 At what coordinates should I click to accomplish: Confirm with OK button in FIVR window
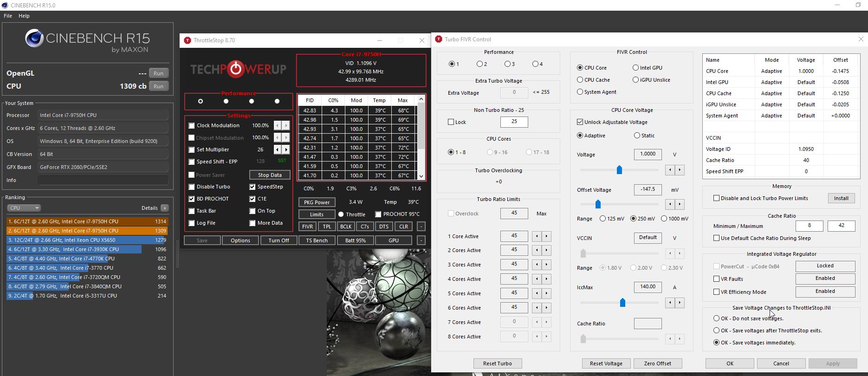pos(730,363)
